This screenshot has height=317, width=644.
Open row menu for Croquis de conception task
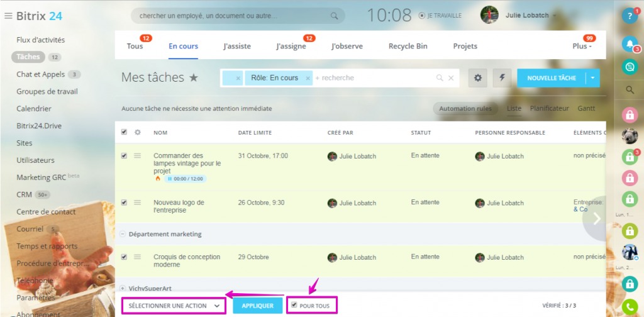(138, 257)
